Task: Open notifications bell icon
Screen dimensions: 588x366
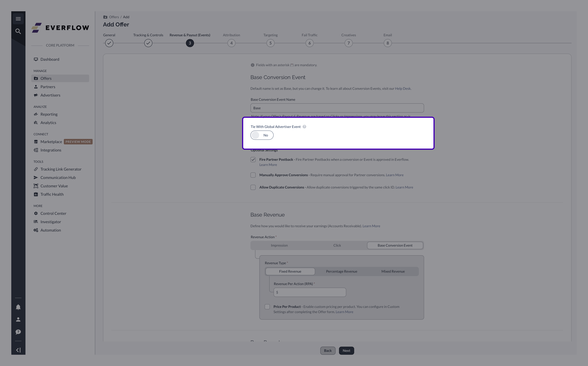Action: [x=18, y=307]
